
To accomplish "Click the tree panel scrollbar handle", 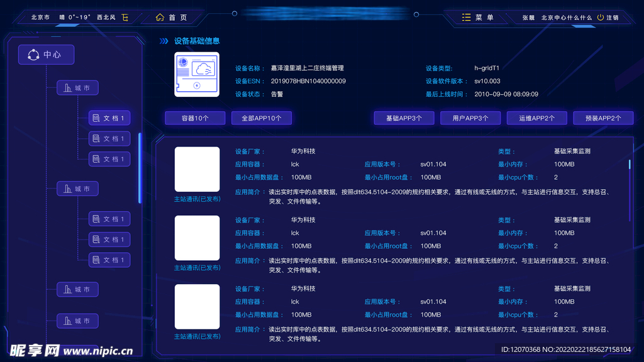I will coord(140,168).
